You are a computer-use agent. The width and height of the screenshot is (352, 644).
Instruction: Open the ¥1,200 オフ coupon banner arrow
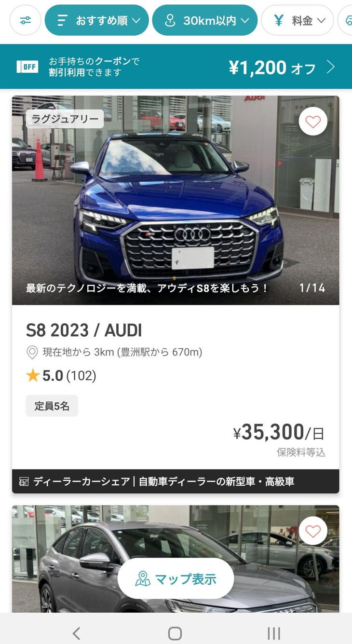[330, 67]
